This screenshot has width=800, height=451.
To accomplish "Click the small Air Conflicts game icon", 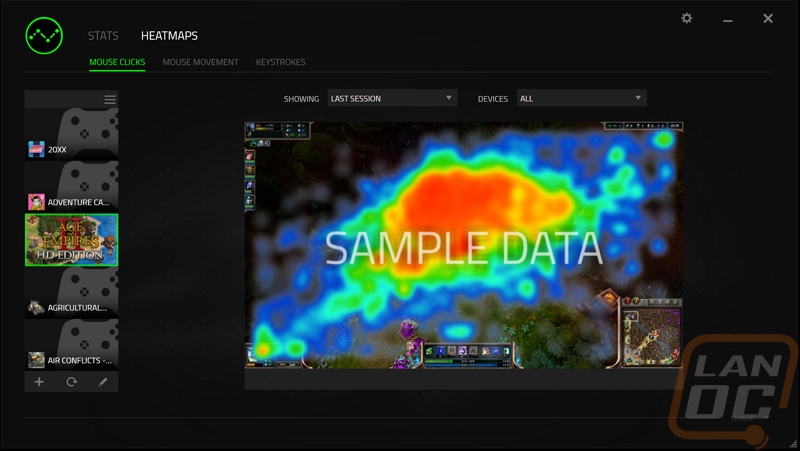I will tap(36, 360).
